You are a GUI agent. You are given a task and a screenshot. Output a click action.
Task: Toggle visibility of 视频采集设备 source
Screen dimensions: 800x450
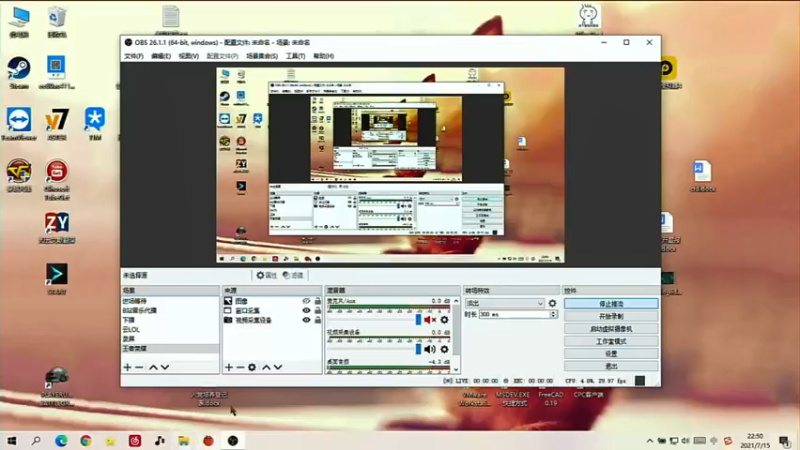click(x=306, y=320)
